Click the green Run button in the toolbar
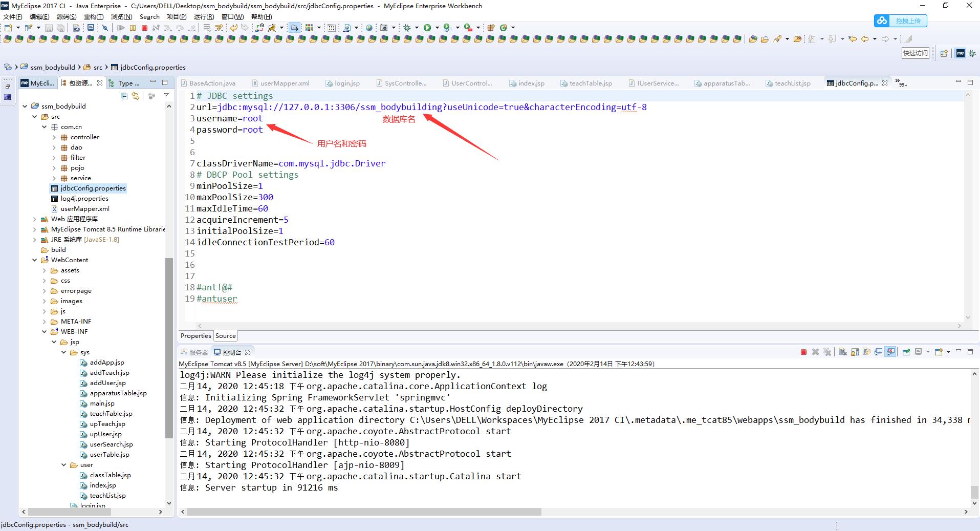Image resolution: width=980 pixels, height=531 pixels. pos(427,28)
